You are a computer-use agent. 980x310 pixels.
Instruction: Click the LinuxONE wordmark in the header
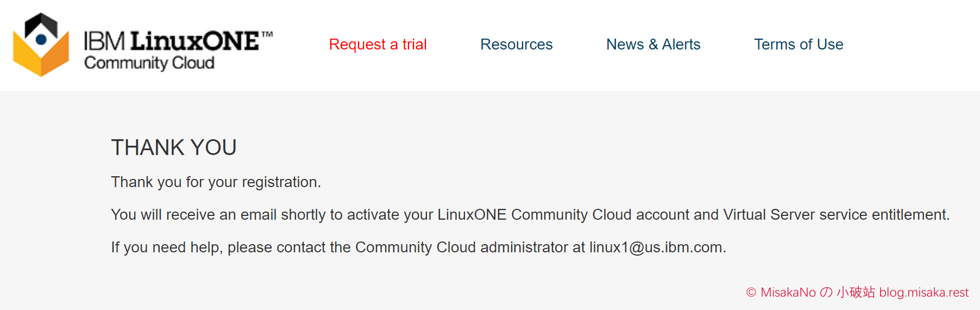point(194,41)
